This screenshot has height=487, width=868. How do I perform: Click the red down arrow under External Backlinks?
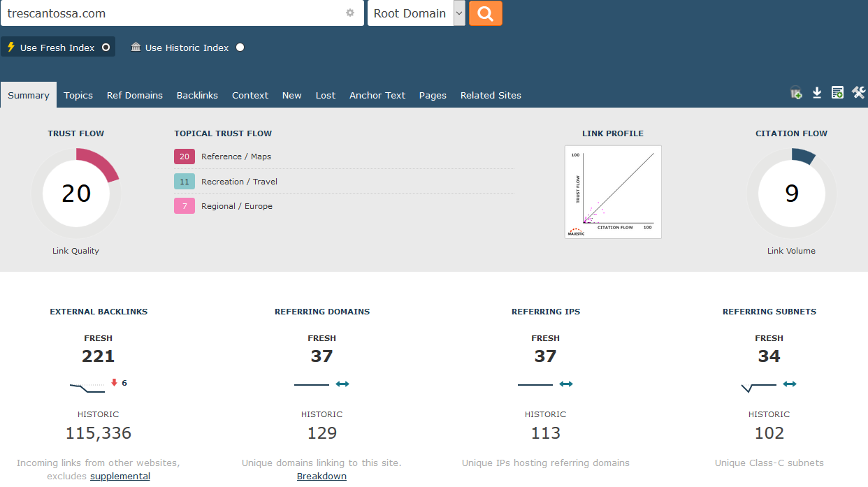tap(115, 383)
